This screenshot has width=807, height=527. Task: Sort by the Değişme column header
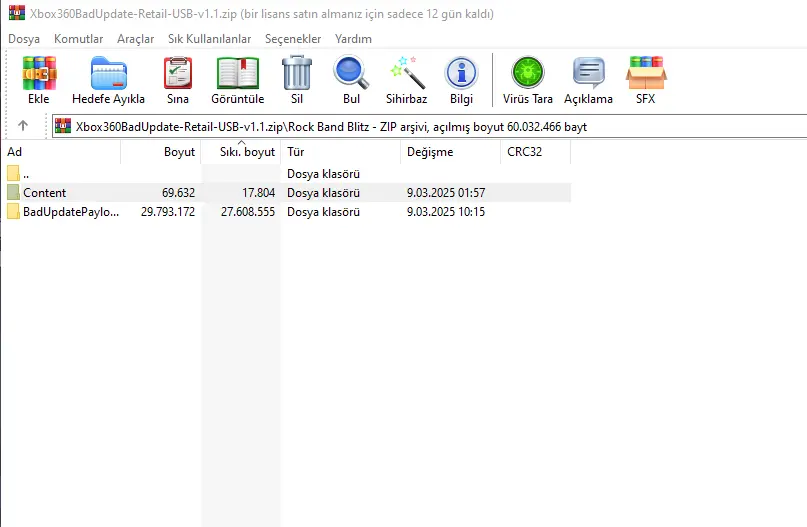pyautogui.click(x=450, y=152)
